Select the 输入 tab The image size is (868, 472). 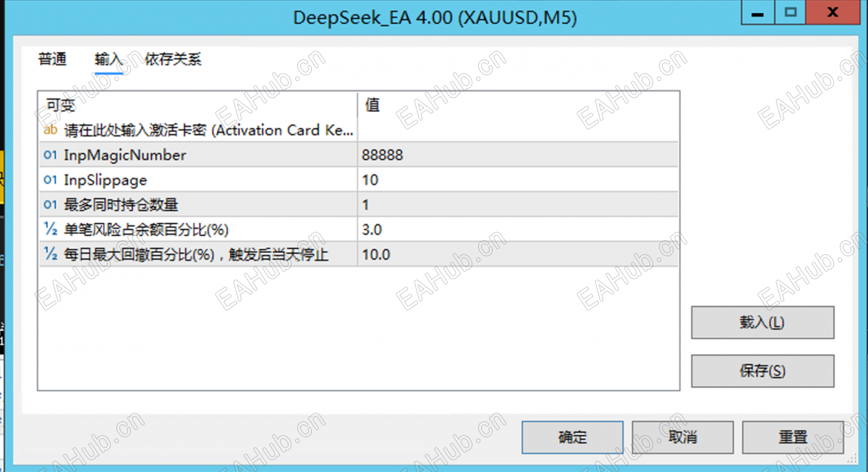pyautogui.click(x=109, y=59)
